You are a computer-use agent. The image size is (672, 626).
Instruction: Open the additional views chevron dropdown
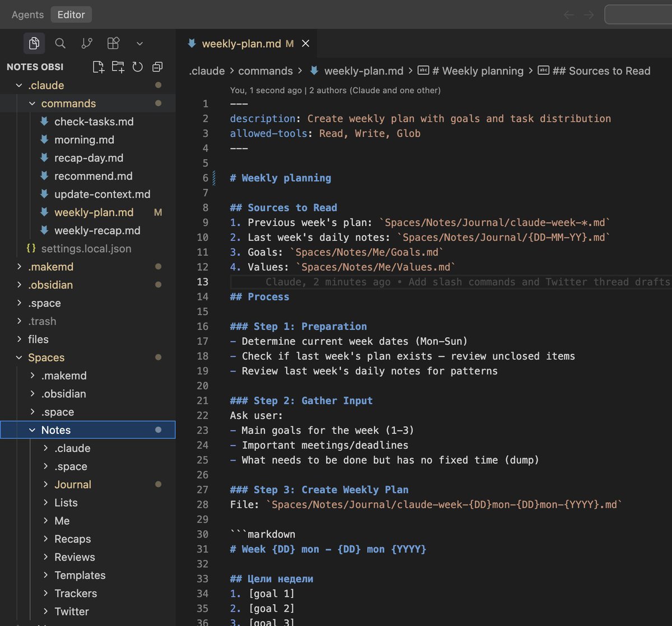coord(139,44)
